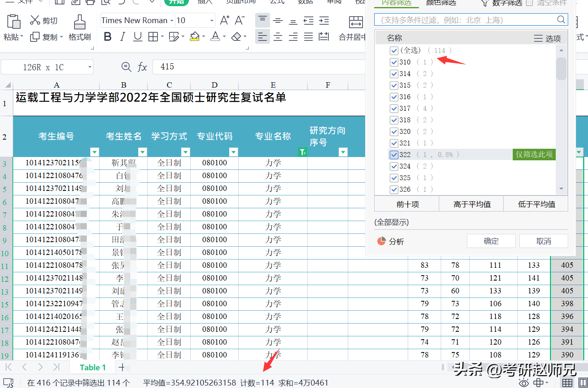Open the 考生姓名 column filter dropdown
The height and width of the screenshot is (388, 588).
coord(142,152)
